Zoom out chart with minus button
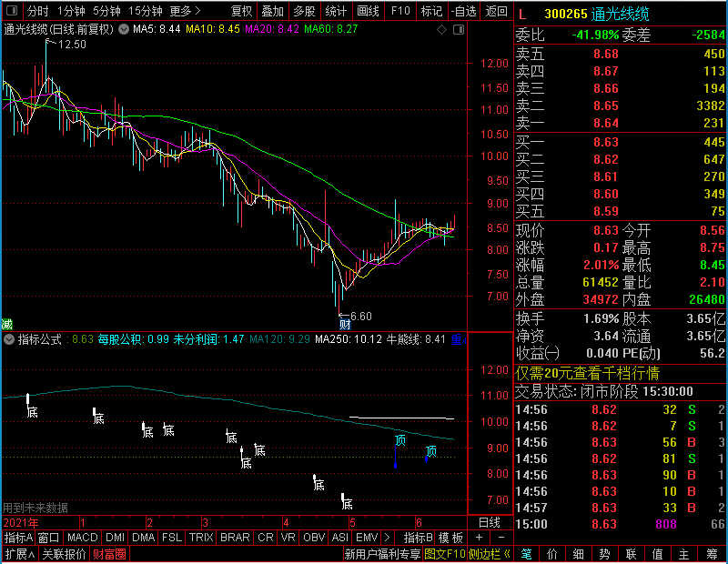 click(501, 538)
